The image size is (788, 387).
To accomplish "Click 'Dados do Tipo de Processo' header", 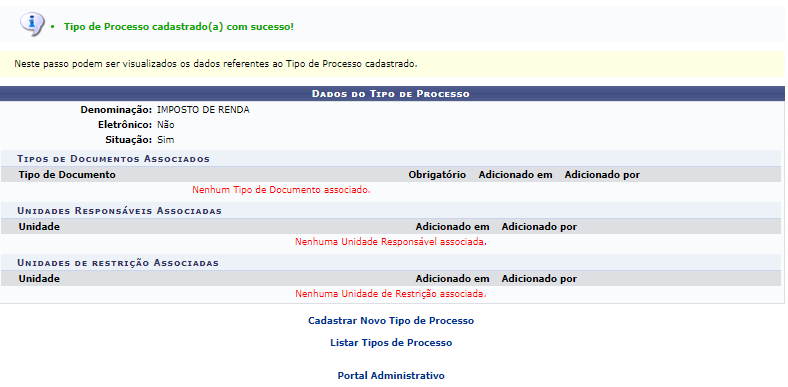I will tap(391, 94).
